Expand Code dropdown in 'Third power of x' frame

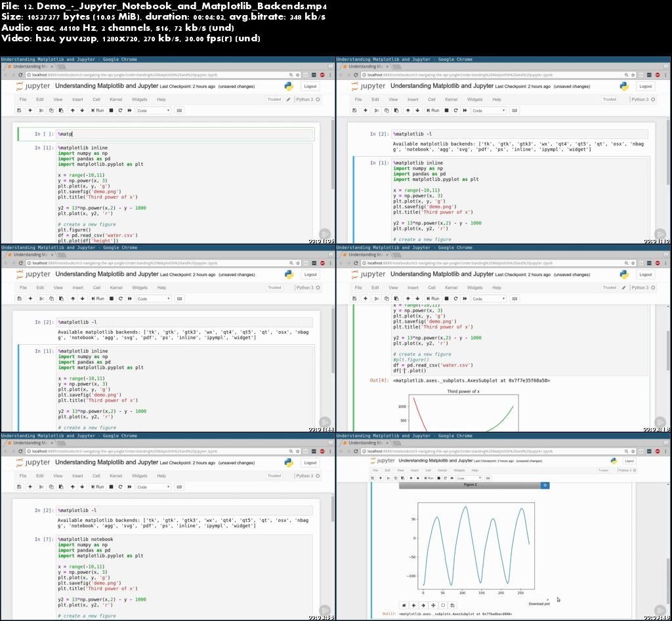tap(488, 298)
